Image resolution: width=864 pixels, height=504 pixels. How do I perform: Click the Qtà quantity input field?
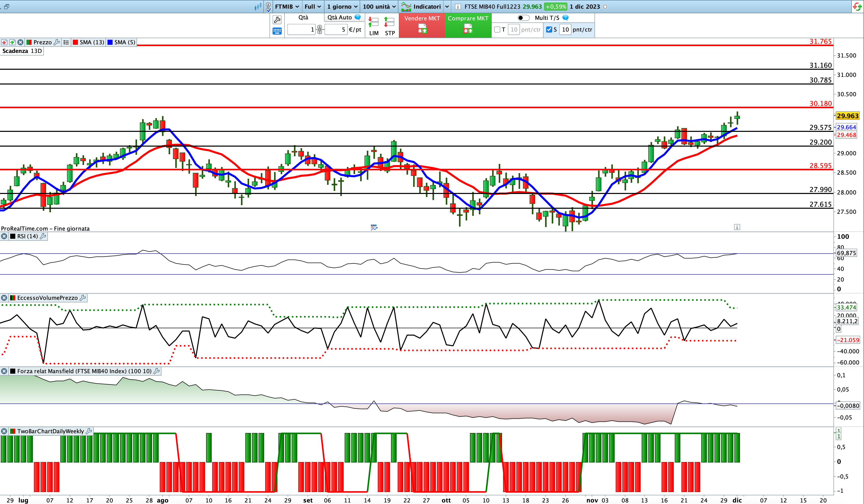coord(301,30)
